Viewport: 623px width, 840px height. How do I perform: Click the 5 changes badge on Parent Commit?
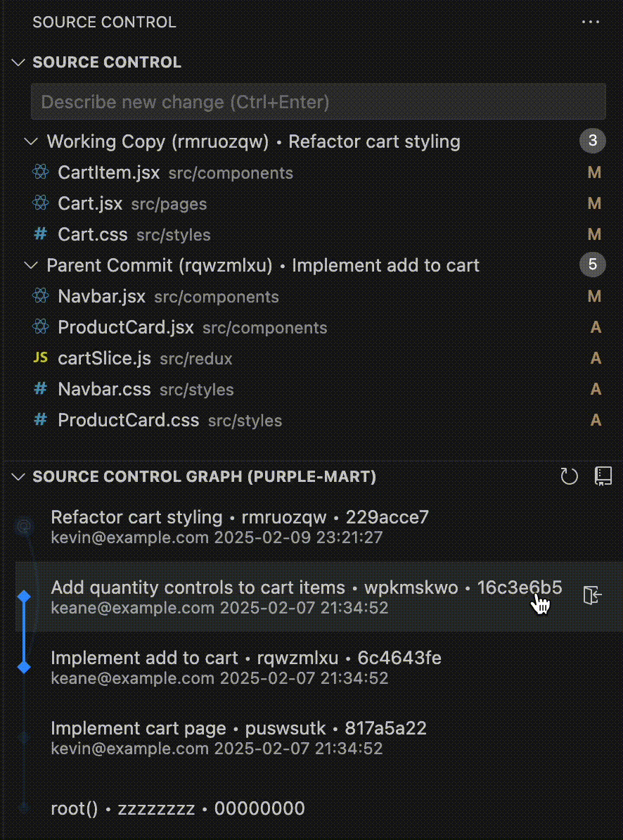point(593,265)
